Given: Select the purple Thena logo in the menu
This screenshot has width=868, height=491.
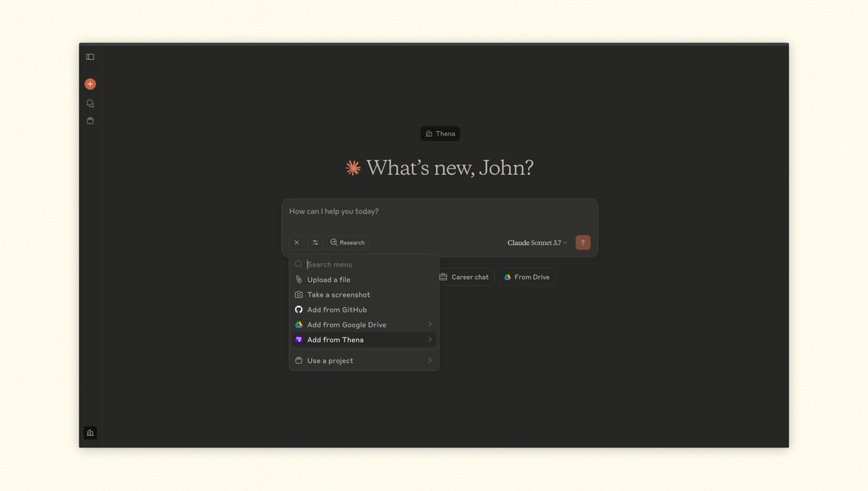Looking at the screenshot, I should 299,340.
